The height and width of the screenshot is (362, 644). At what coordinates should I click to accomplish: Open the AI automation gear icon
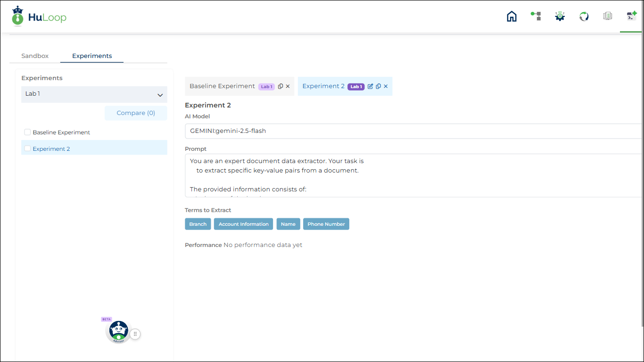(560, 16)
